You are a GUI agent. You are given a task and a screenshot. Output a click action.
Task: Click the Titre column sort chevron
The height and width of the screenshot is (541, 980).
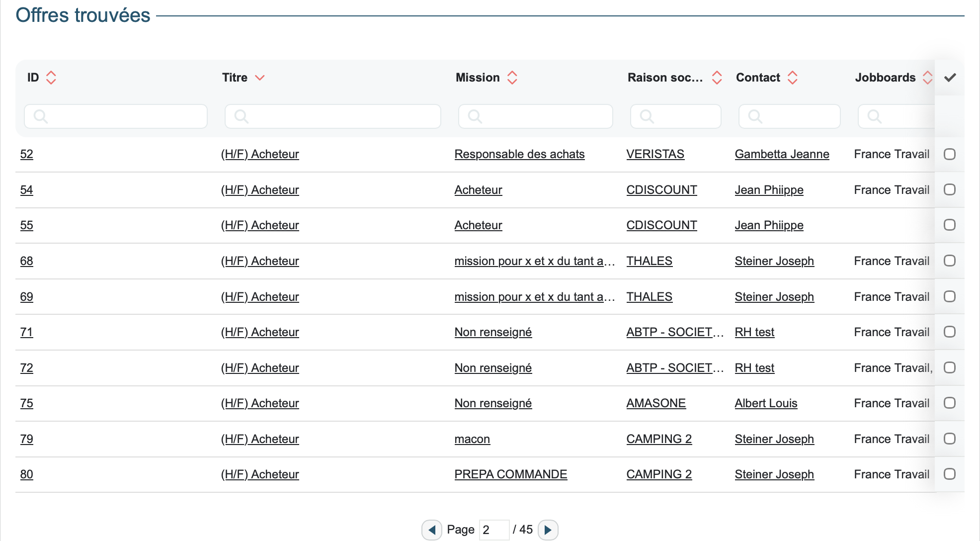pyautogui.click(x=259, y=78)
